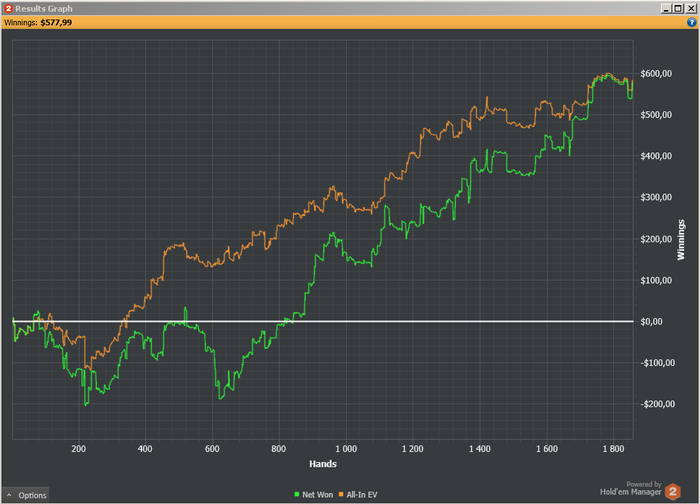Click the 200 hands axis label
Image resolution: width=700 pixels, height=504 pixels.
(79, 449)
